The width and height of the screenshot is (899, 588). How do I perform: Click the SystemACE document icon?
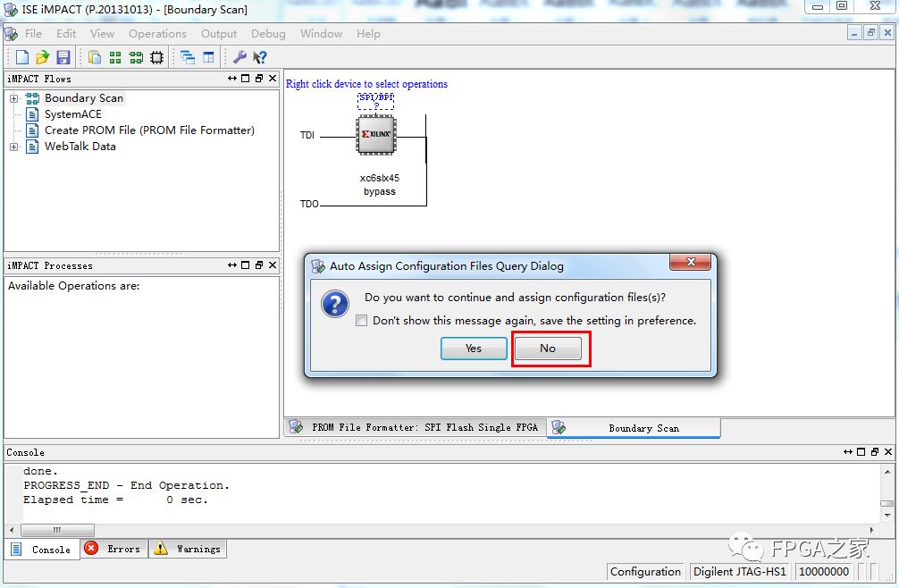[x=33, y=114]
